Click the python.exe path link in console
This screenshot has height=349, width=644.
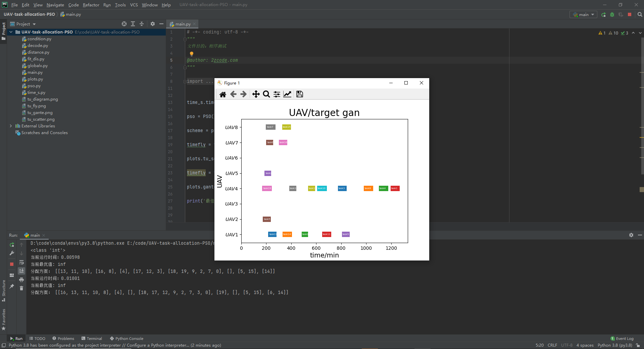[x=78, y=243]
